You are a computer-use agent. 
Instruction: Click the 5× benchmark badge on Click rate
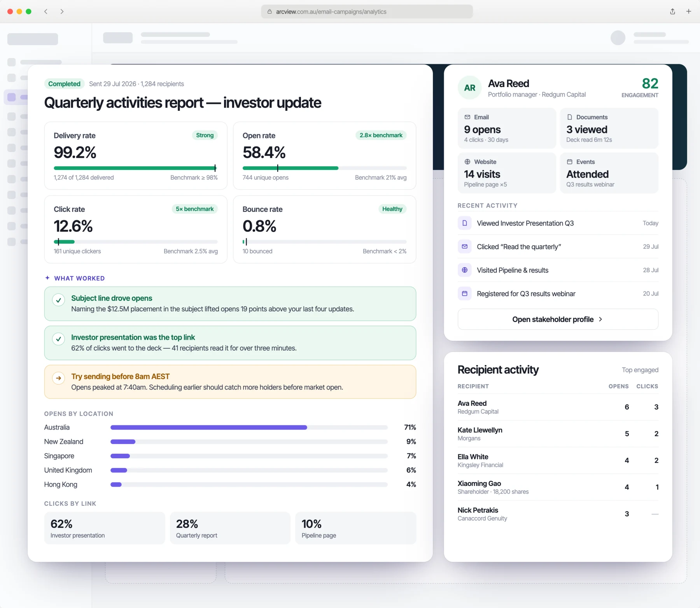coord(194,209)
